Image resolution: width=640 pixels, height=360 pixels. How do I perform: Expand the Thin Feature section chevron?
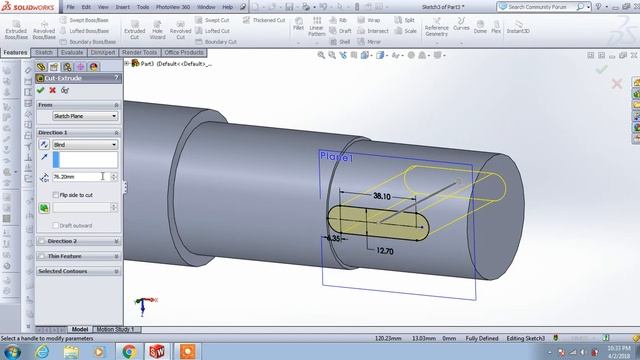coord(116,256)
